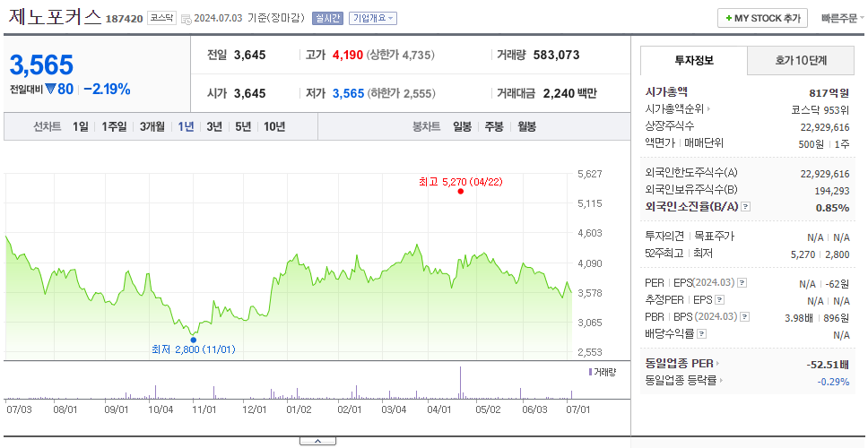Click the 상장주식수 value 22,929,616
Screen dimensions: 868x448
(825, 127)
